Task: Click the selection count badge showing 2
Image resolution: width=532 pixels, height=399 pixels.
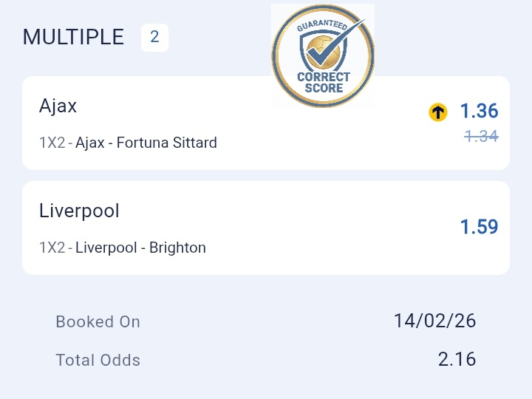Action: 154,37
